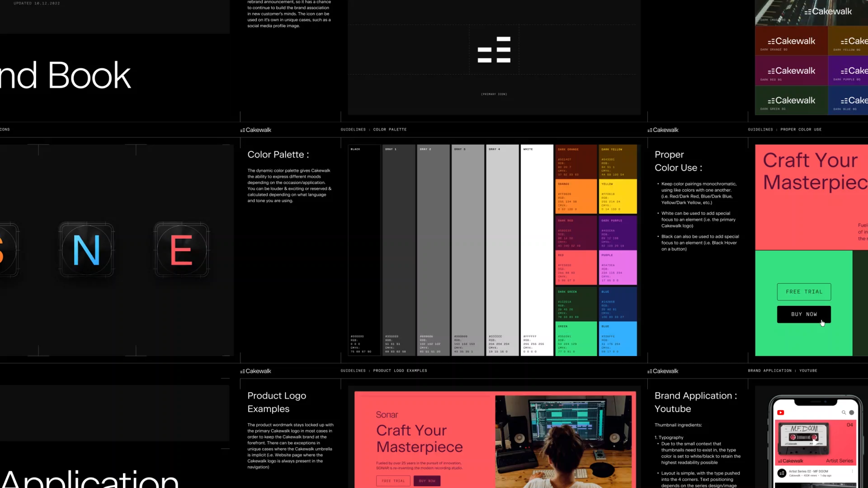This screenshot has height=488, width=868.
Task: Click the "BRAND APPLICATION : YOUTUBE" header label
Action: pos(782,371)
